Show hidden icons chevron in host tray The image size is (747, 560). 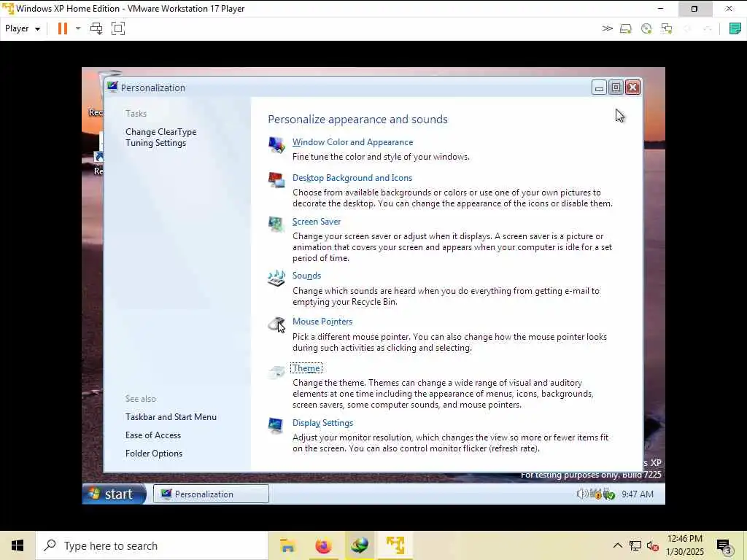coord(617,545)
